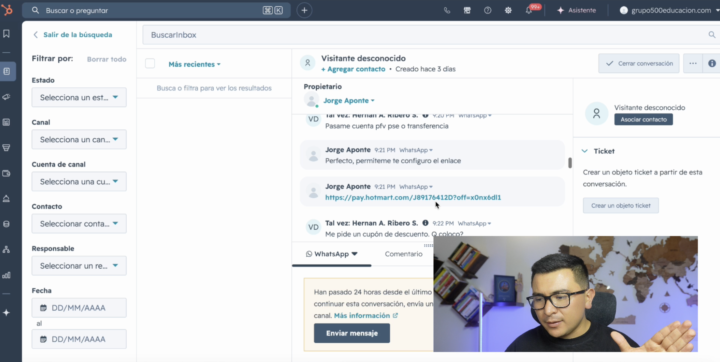Open the Breeze sparkle icon at sidebar bottom
Image resolution: width=720 pixels, height=362 pixels.
point(6,312)
